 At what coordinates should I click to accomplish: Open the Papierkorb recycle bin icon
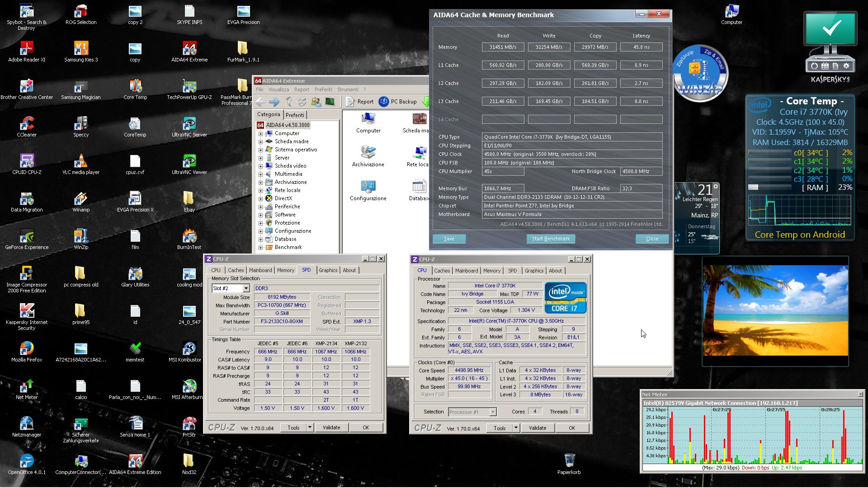pos(569,464)
